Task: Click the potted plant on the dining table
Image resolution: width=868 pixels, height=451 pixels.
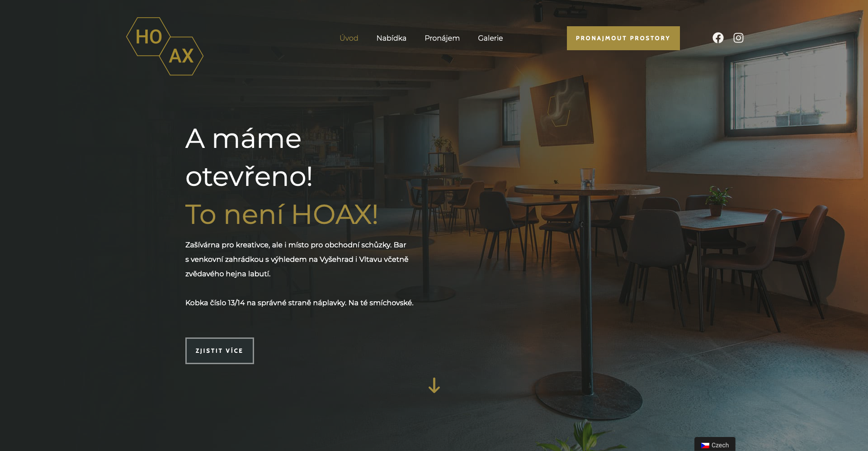Action: pos(717,200)
